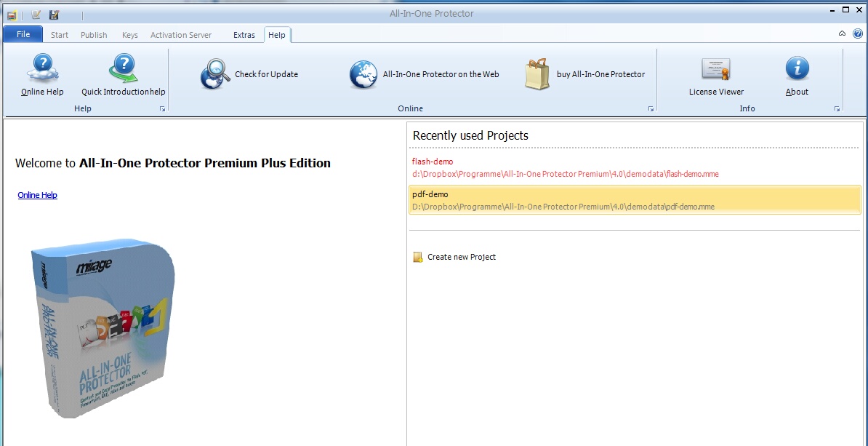Open the License Viewer
The height and width of the screenshot is (446, 868).
716,74
